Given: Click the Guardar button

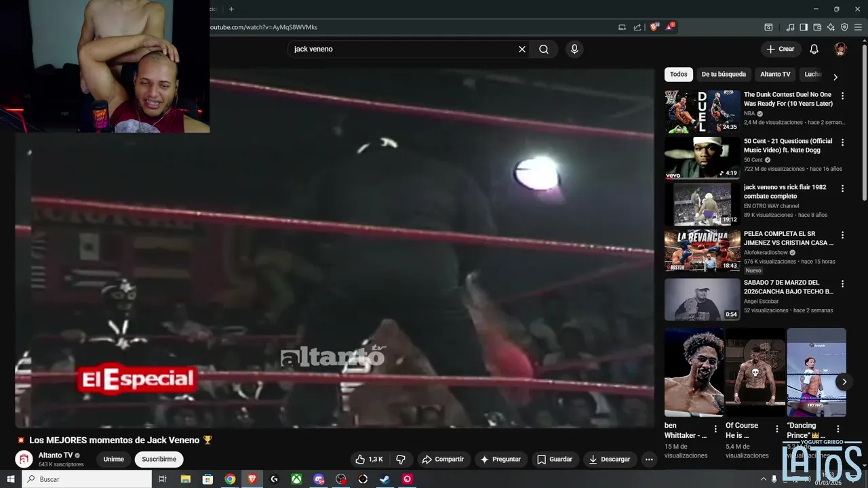Looking at the screenshot, I should coord(555,460).
